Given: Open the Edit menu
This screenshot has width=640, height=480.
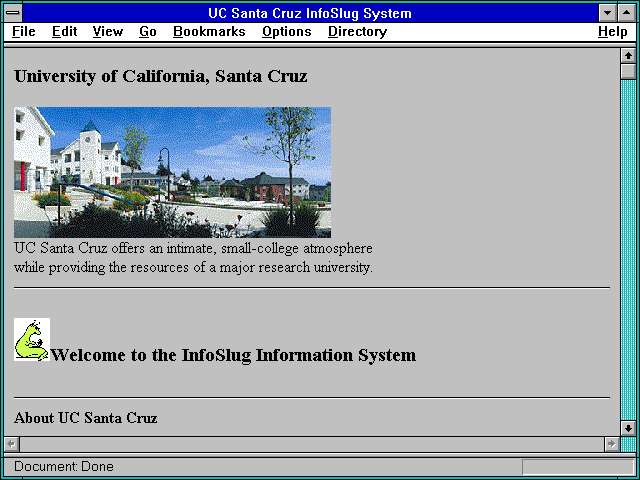Looking at the screenshot, I should coord(64,32).
